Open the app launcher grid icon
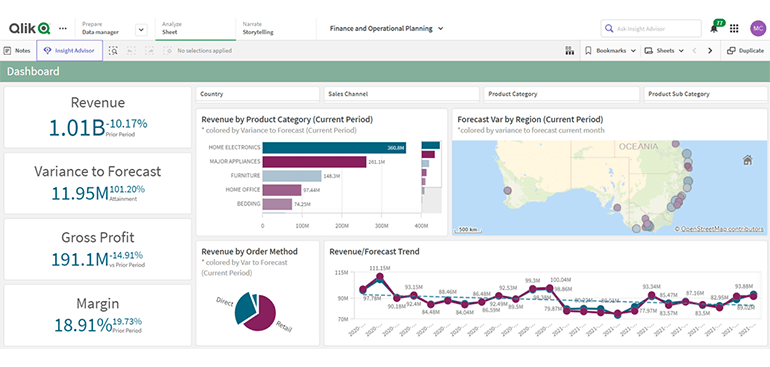770x367 pixels. (734, 28)
